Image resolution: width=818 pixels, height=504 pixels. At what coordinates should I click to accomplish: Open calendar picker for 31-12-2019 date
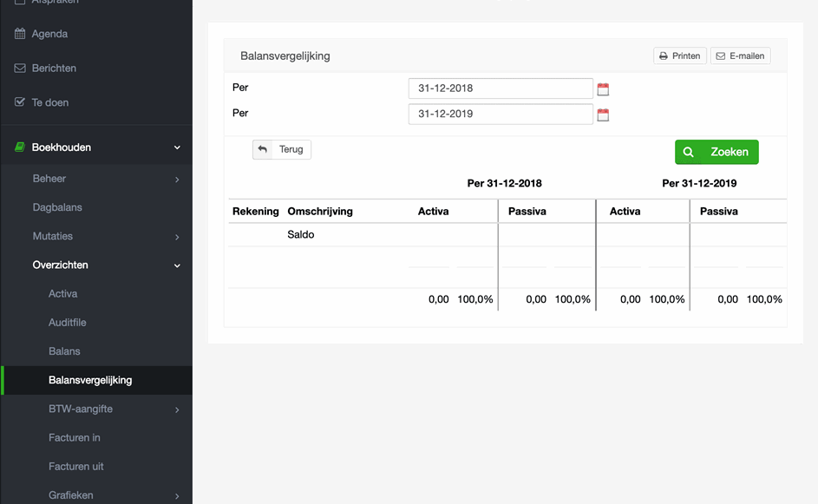point(603,115)
